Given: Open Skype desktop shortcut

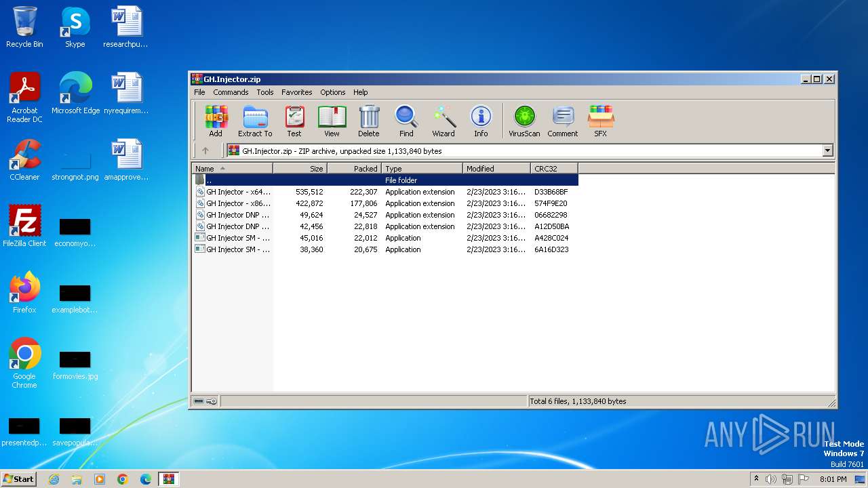Looking at the screenshot, I should click(75, 27).
